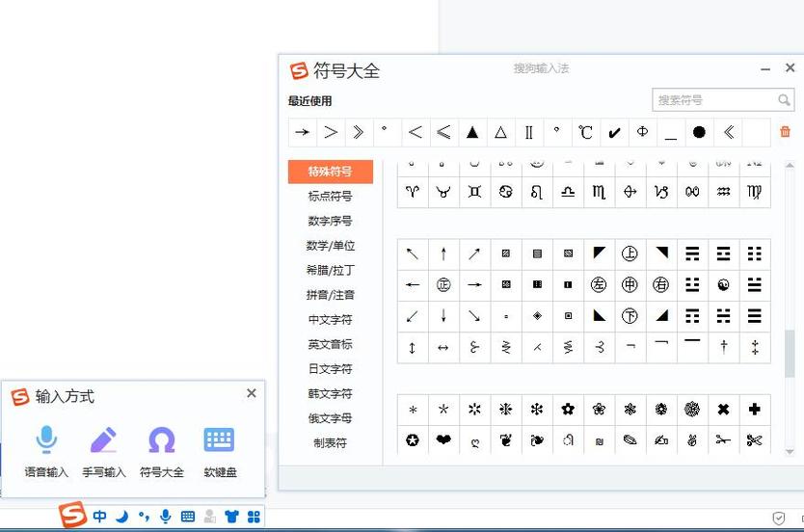Click the scrollbar down arrow in symbol list
The height and width of the screenshot is (532, 804).
point(790,452)
